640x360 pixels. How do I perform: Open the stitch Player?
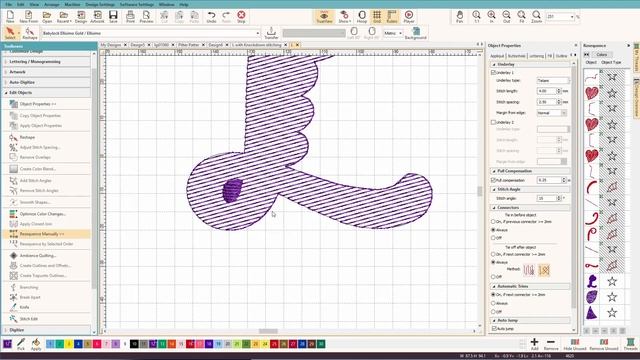pos(409,17)
